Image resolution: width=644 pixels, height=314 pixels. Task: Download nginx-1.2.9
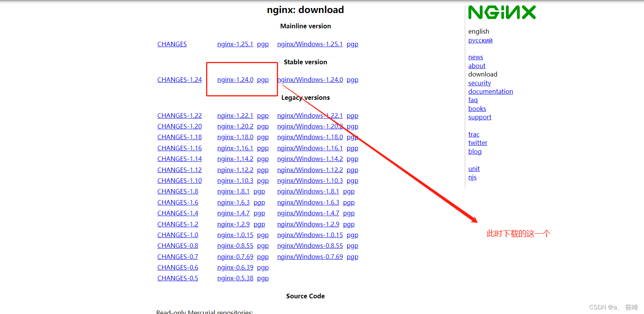pos(233,224)
